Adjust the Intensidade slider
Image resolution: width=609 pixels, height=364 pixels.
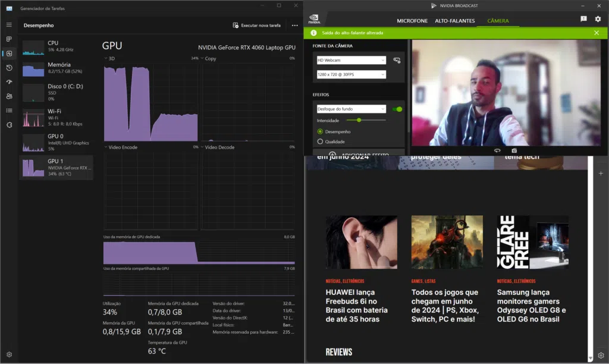[x=359, y=120]
